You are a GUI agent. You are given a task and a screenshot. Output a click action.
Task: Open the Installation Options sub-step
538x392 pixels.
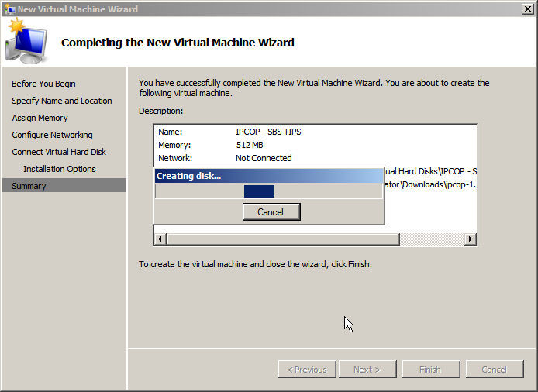pyautogui.click(x=60, y=169)
